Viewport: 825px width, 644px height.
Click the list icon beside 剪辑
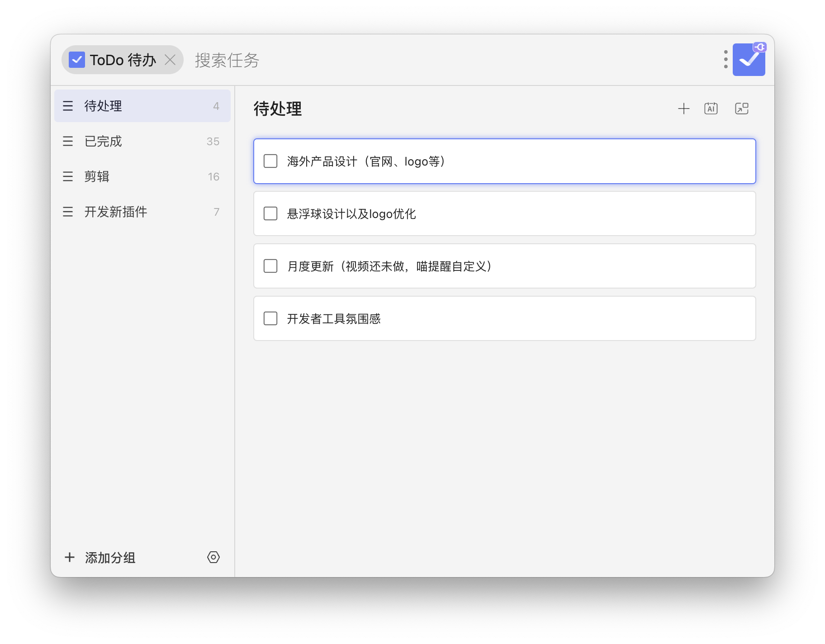68,176
